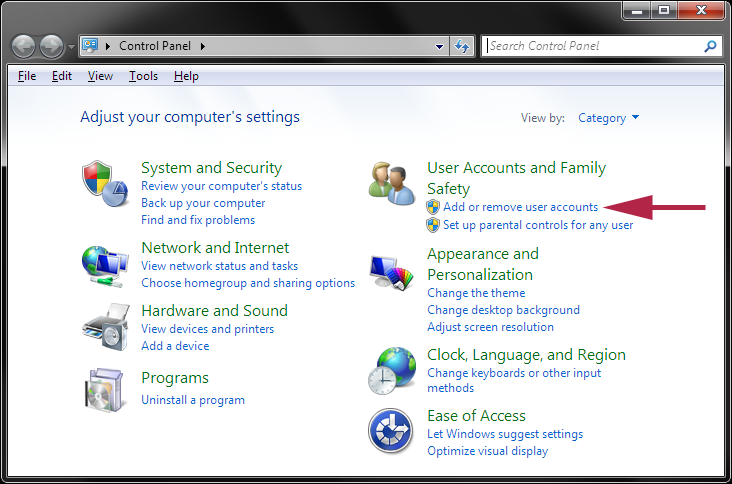Image resolution: width=732 pixels, height=484 pixels.
Task: Click the Control Panel icon in address bar
Action: pyautogui.click(x=90, y=45)
